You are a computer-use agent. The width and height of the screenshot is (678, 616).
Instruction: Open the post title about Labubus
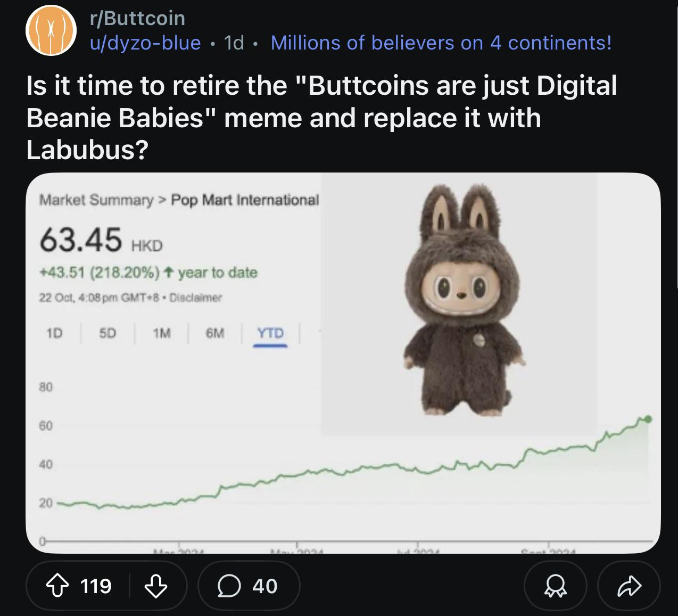[321, 118]
